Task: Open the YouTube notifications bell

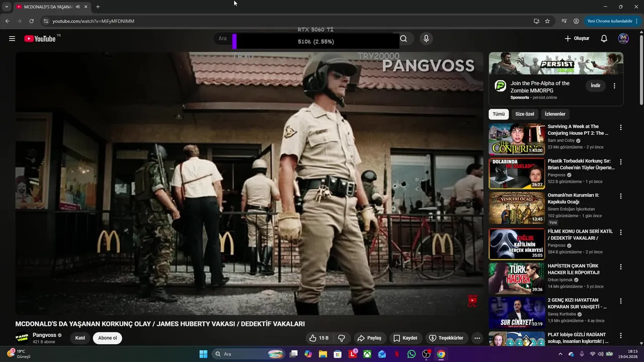Action: point(604,38)
